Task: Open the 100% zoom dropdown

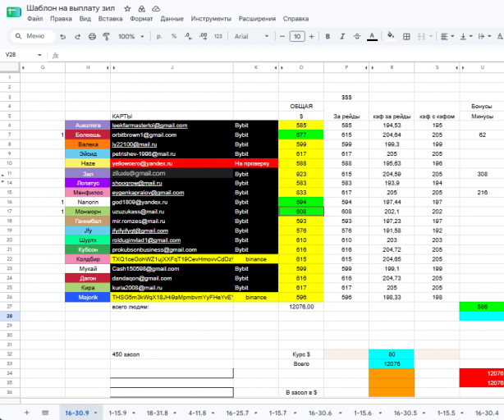Action: tap(131, 36)
